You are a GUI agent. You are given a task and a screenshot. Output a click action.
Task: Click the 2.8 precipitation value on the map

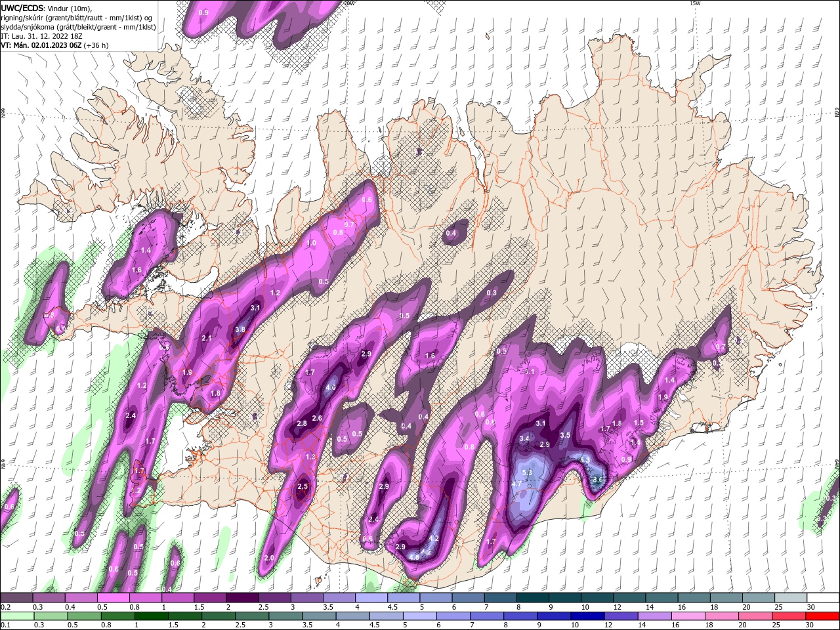pos(302,423)
